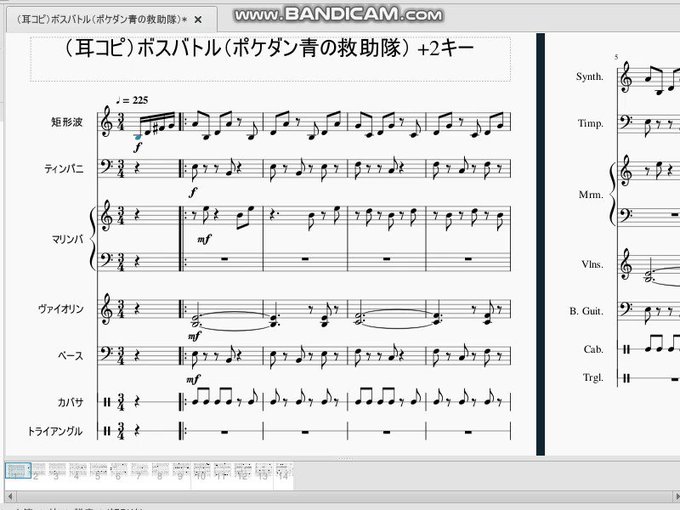Select the mf dynamic under ヴァイオリン staff
The height and width of the screenshot is (510, 680).
click(194, 336)
